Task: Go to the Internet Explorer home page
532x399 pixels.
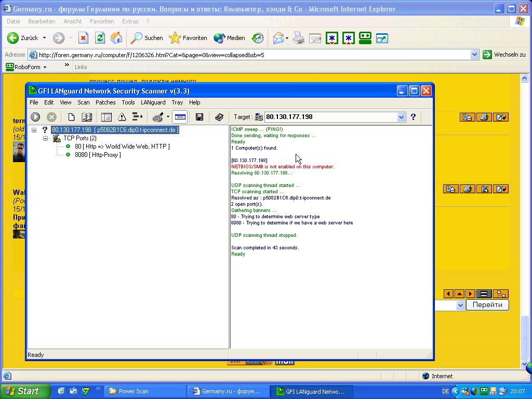Action: tap(116, 38)
